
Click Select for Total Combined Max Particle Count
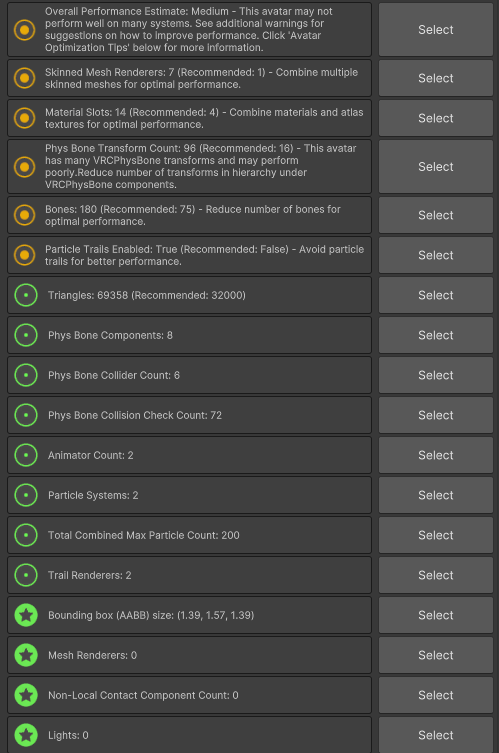(x=436, y=535)
